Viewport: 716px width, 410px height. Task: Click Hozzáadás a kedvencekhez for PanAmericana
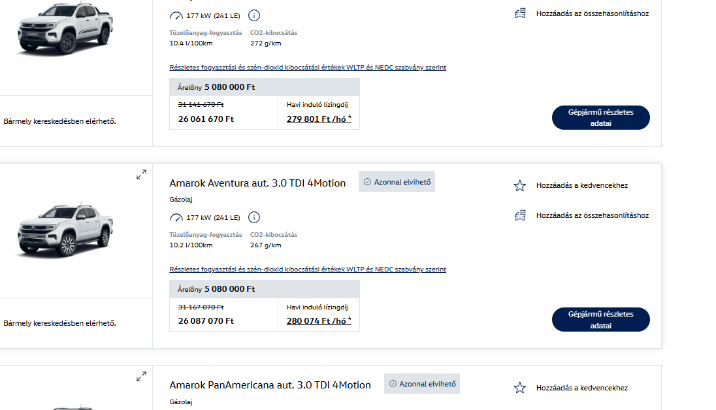[x=582, y=388]
